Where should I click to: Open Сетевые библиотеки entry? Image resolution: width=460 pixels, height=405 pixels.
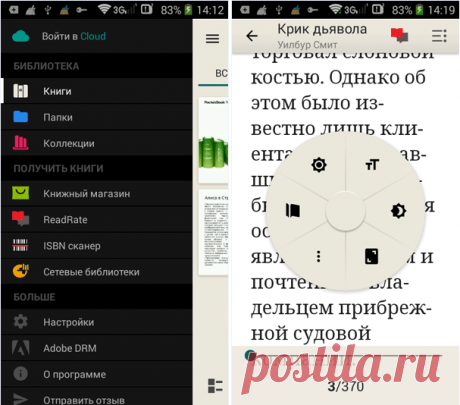[x=97, y=271]
